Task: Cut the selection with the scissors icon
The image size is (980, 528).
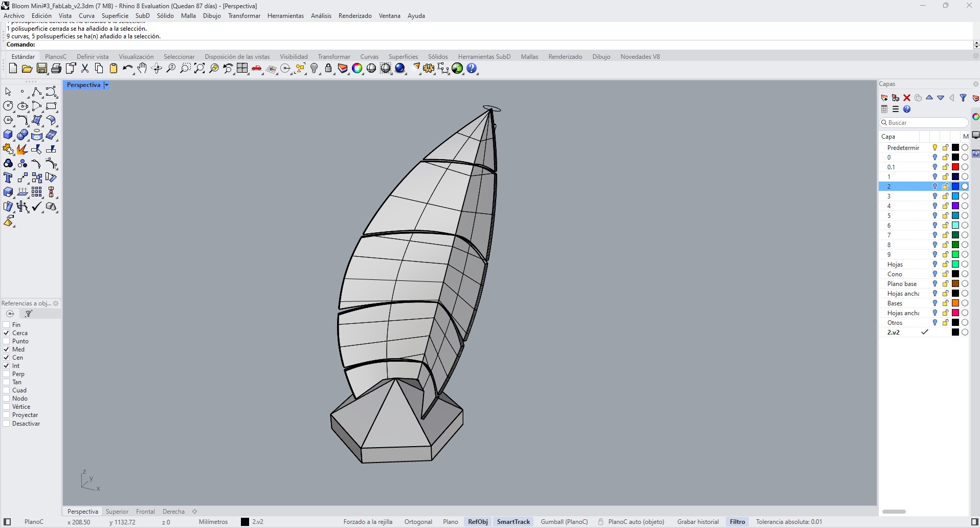Action: coord(85,69)
